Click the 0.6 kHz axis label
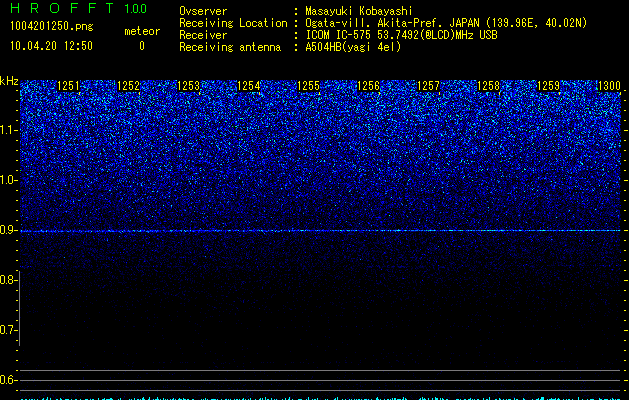This screenshot has width=629, height=400. click(9, 380)
